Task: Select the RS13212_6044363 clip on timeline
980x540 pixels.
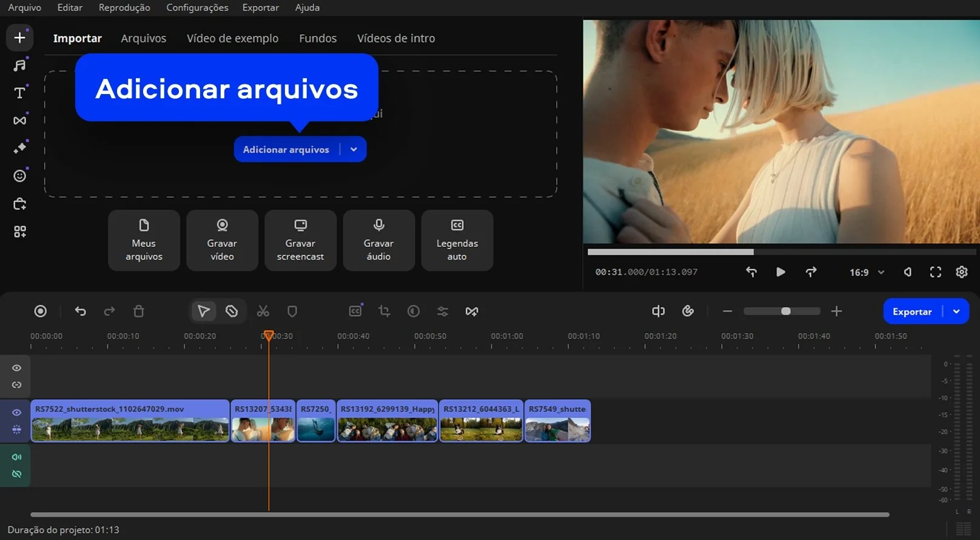Action: (x=481, y=421)
